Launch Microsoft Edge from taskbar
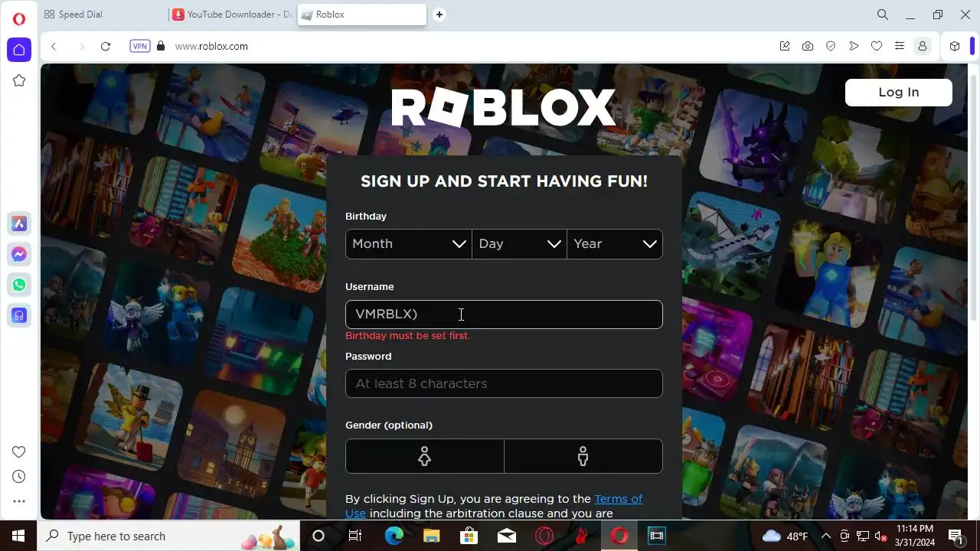This screenshot has height=551, width=980. pos(394,536)
